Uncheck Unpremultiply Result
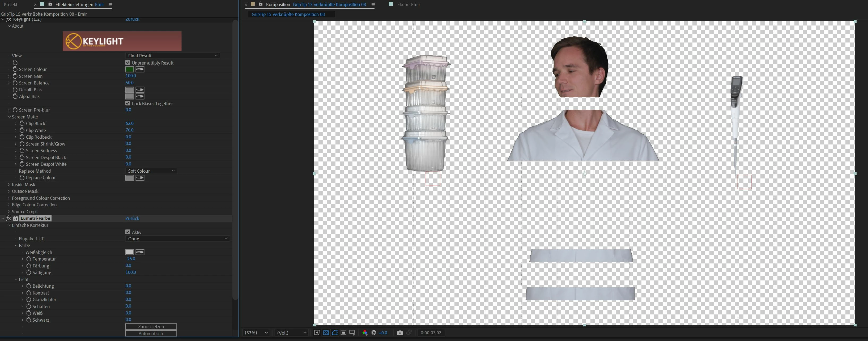The width and height of the screenshot is (868, 341). (128, 63)
